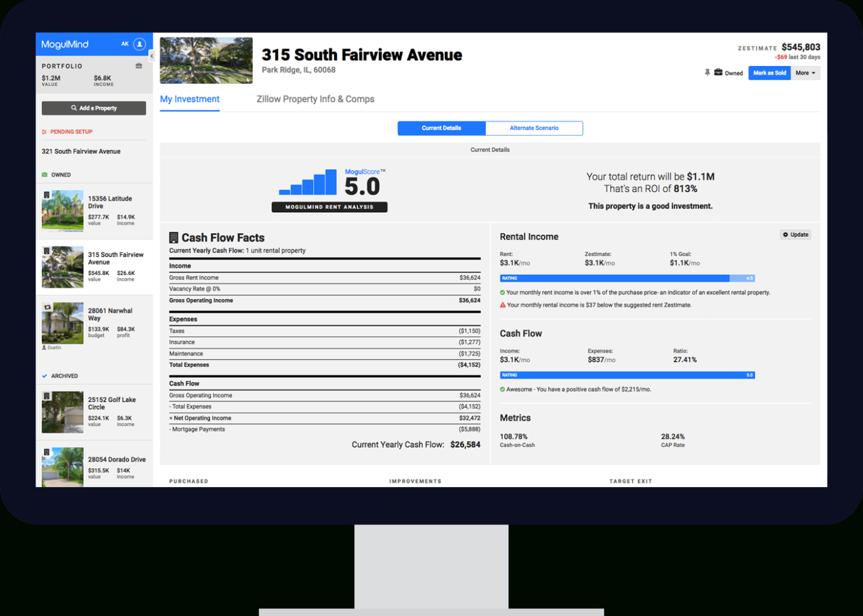Select the My Investment tab

click(x=189, y=99)
